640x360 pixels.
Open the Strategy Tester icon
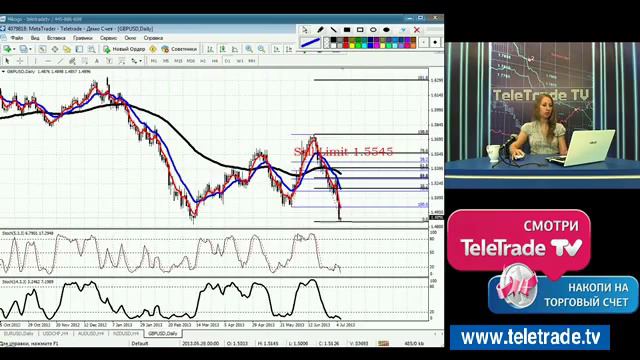click(x=91, y=49)
